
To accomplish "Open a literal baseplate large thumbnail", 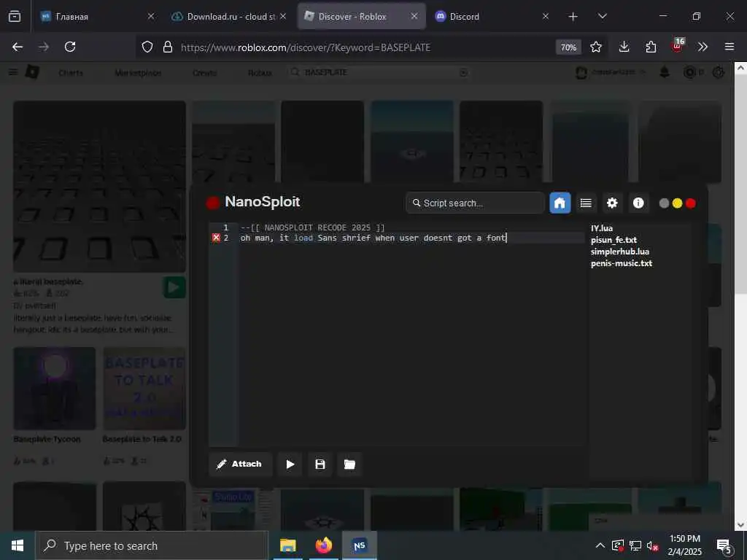I will (x=99, y=186).
